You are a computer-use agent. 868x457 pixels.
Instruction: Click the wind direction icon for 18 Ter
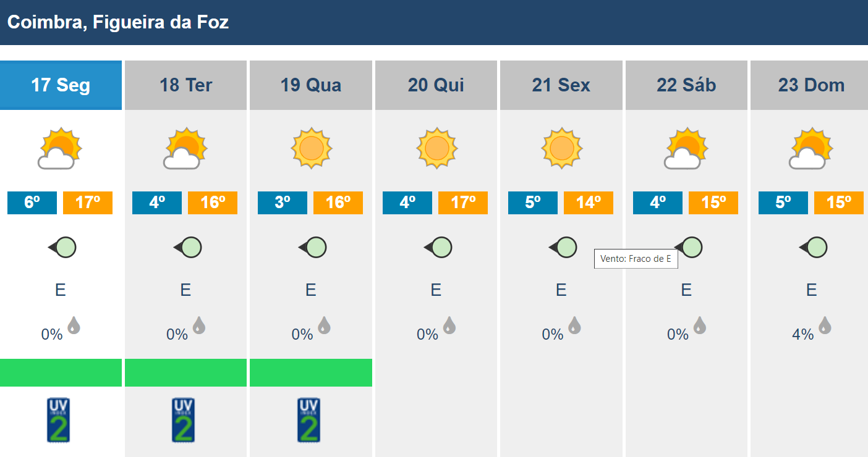[187, 248]
